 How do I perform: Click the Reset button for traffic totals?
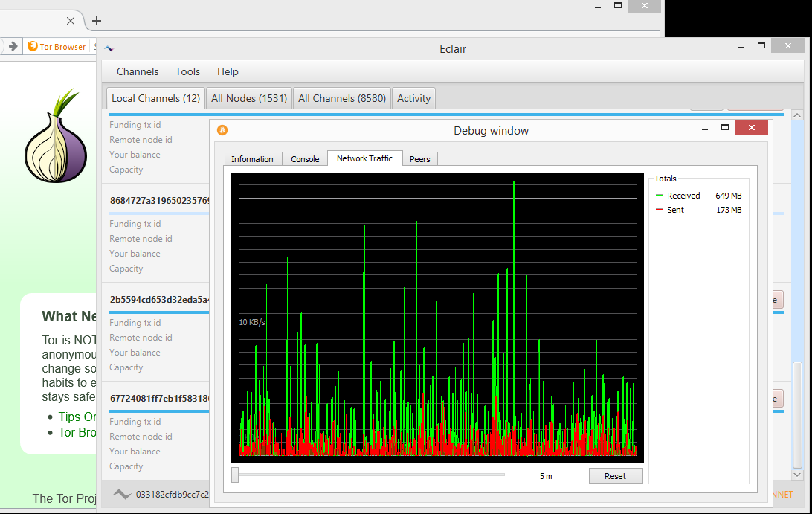coord(615,475)
